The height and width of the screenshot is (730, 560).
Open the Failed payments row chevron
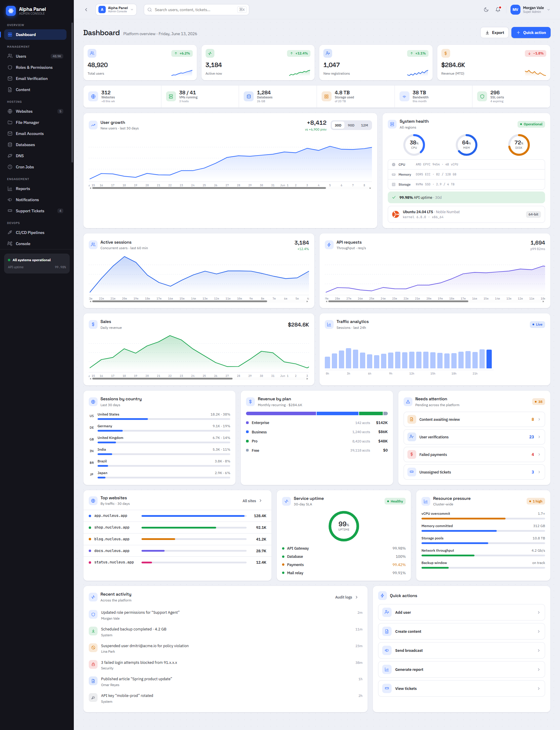click(539, 454)
